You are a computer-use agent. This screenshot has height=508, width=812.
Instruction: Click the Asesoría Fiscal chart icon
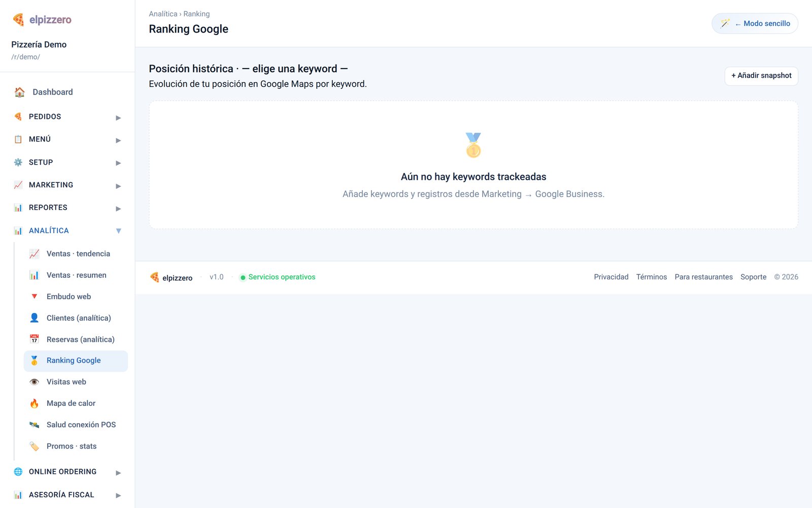coord(18,495)
